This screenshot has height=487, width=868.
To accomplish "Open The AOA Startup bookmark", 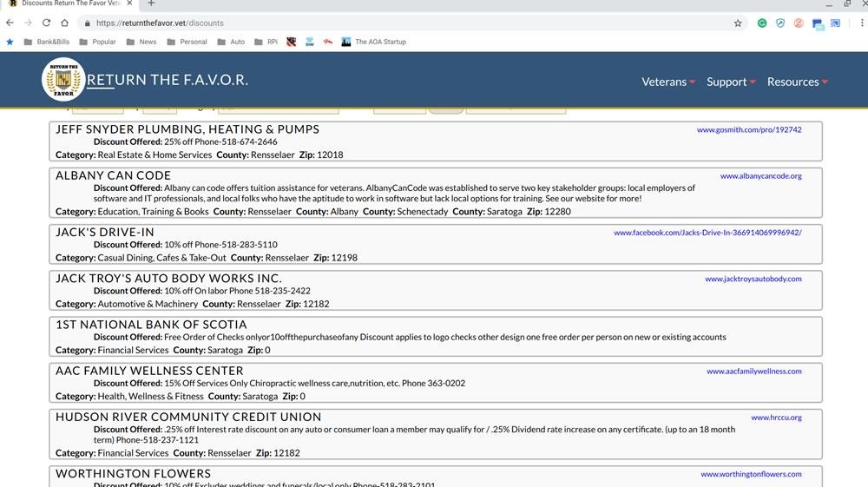I will pos(373,42).
